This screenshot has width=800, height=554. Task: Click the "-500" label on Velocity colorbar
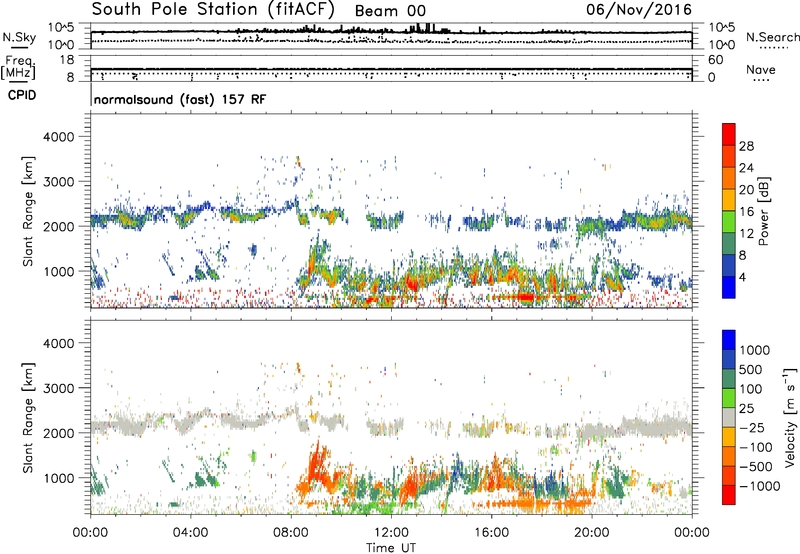pos(756,467)
